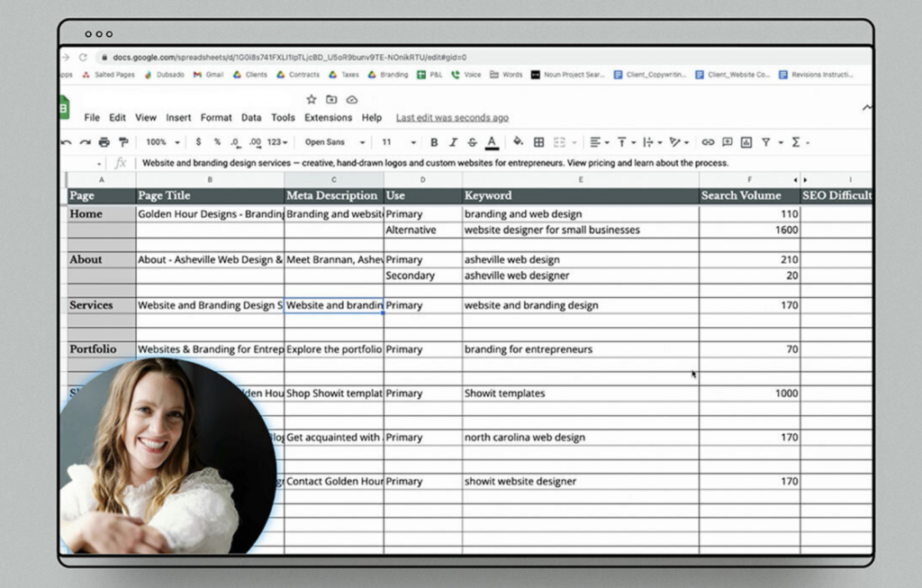Select column C header

tap(334, 180)
